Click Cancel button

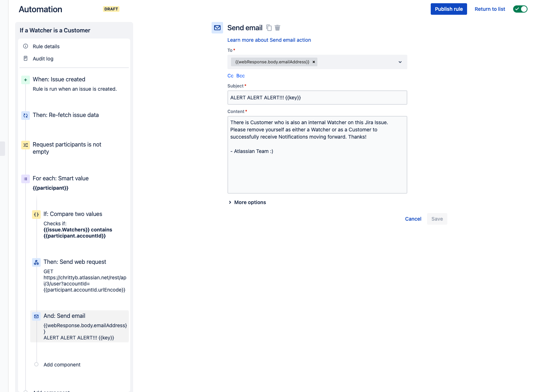(x=413, y=219)
